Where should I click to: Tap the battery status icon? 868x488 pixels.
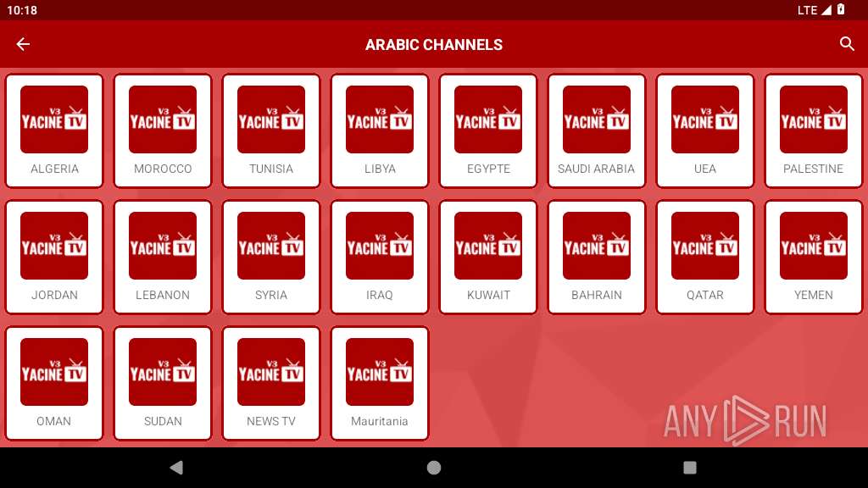tap(841, 9)
